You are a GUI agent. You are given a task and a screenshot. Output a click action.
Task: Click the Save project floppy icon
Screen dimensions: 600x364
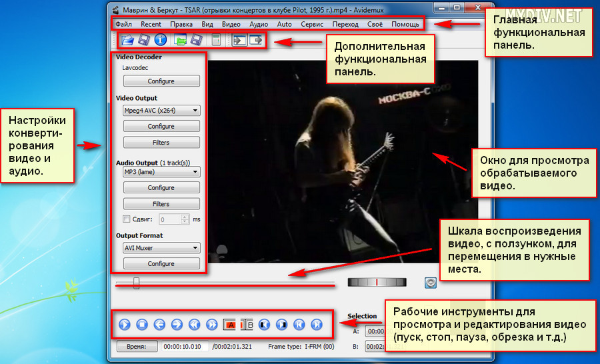(x=196, y=40)
